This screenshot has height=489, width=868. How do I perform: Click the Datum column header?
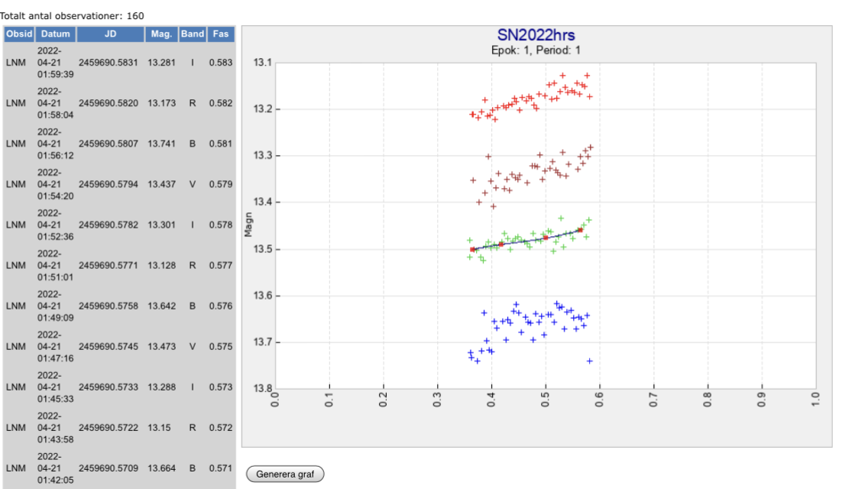pos(56,34)
